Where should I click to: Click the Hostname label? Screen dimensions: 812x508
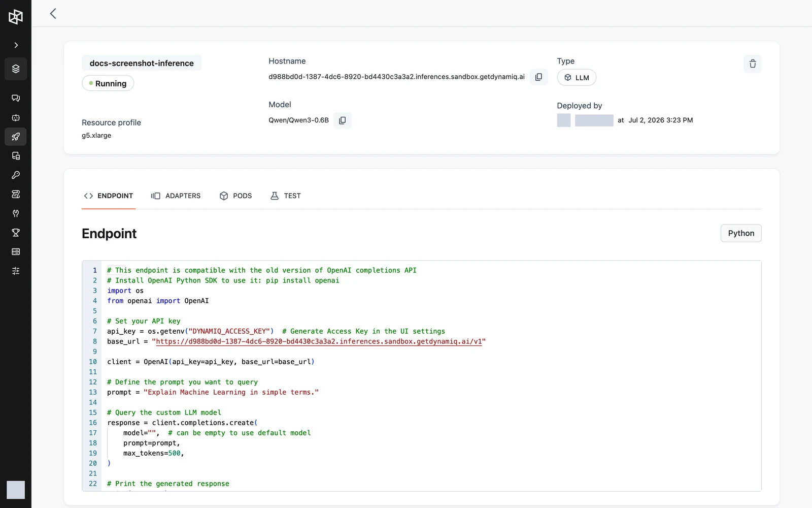tap(287, 61)
